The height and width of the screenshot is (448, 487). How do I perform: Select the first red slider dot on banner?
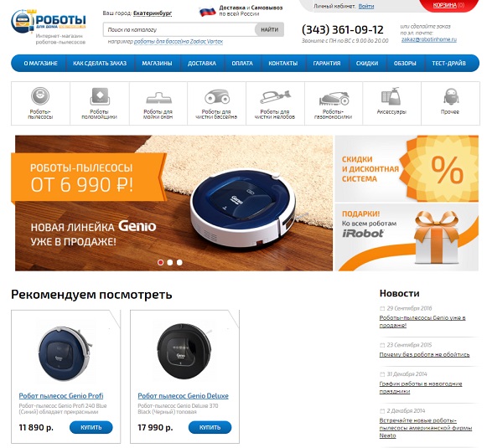point(161,262)
